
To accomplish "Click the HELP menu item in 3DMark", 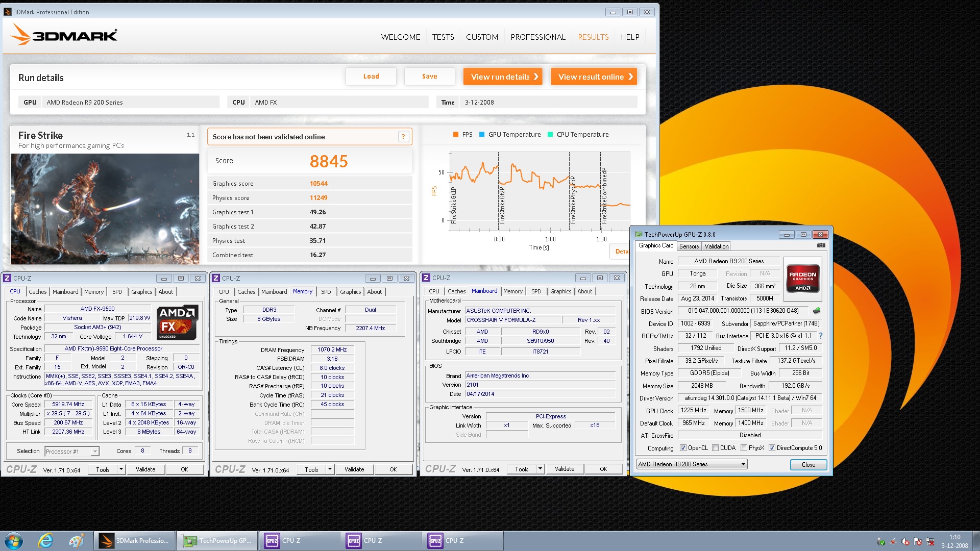I will 630,37.
